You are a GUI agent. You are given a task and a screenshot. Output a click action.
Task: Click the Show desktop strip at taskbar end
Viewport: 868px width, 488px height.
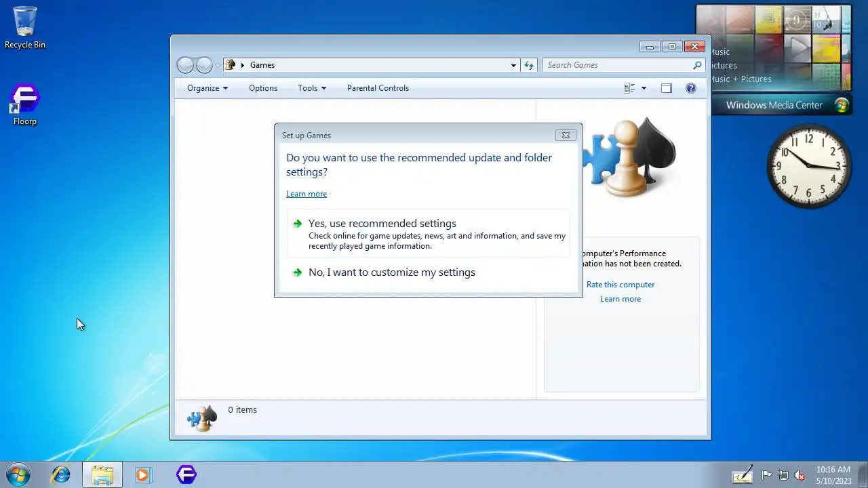pyautogui.click(x=863, y=474)
